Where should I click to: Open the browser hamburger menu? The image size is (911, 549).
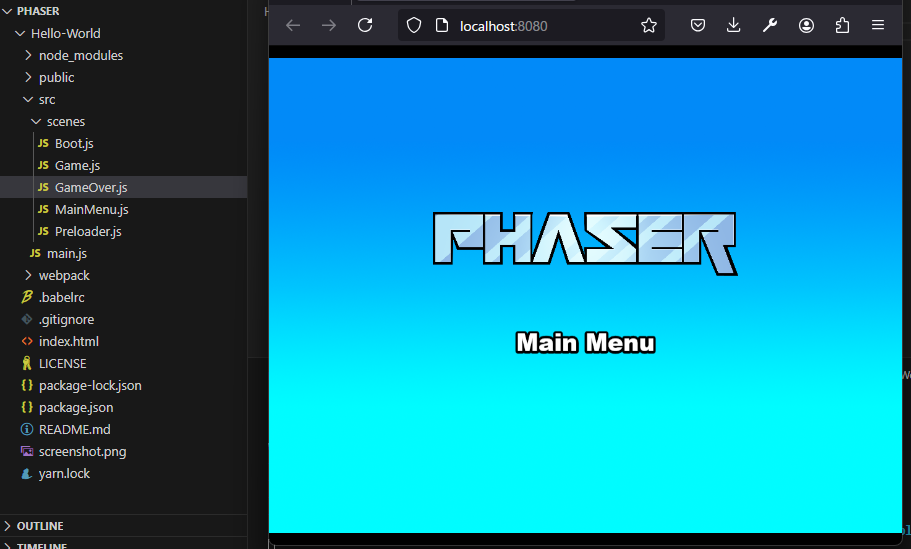pos(878,26)
